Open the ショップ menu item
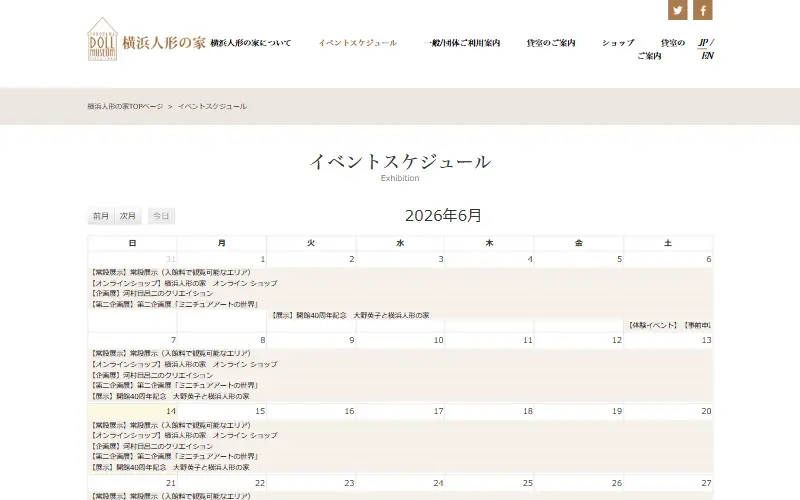Screen dimensions: 800x500 618,43
